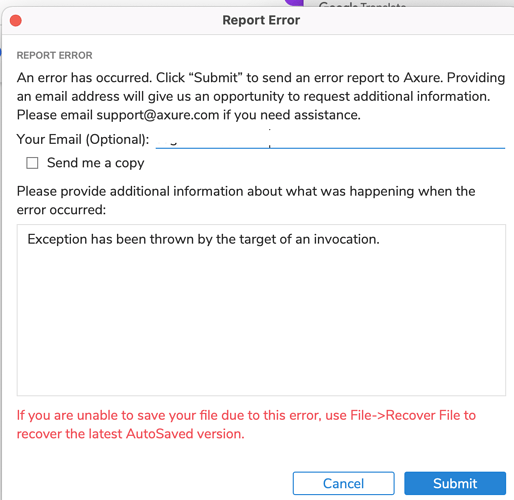Enable the Send me a copy checkbox
514x500 pixels.
coord(32,163)
